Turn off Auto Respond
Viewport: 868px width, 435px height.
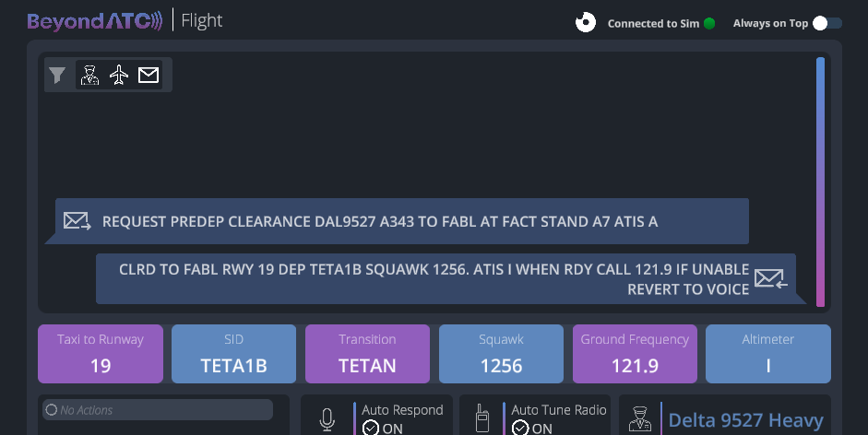pyautogui.click(x=382, y=428)
